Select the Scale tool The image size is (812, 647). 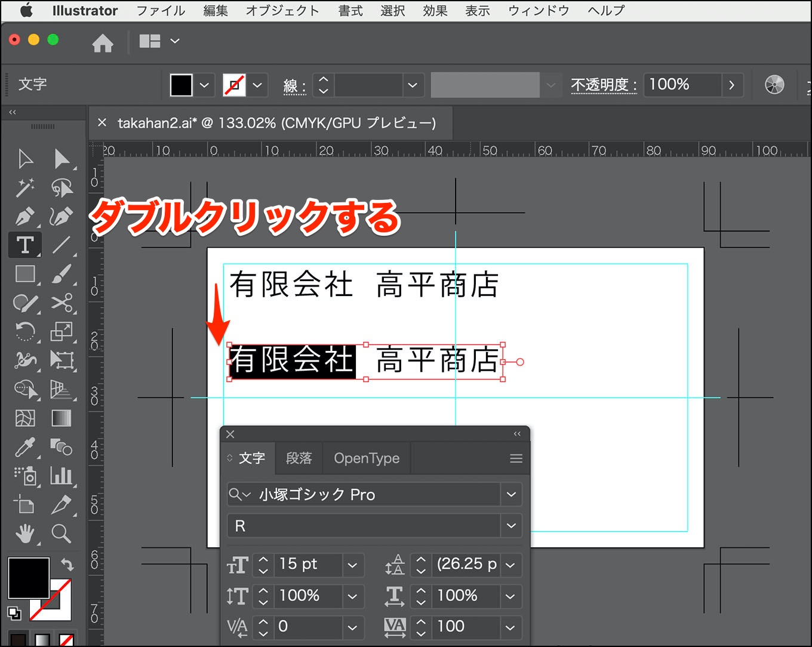61,331
